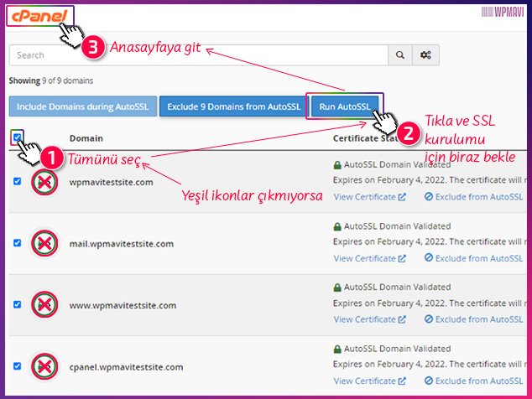Click the wpmavitestsite.com domain name
This screenshot has height=399, width=532.
point(111,183)
